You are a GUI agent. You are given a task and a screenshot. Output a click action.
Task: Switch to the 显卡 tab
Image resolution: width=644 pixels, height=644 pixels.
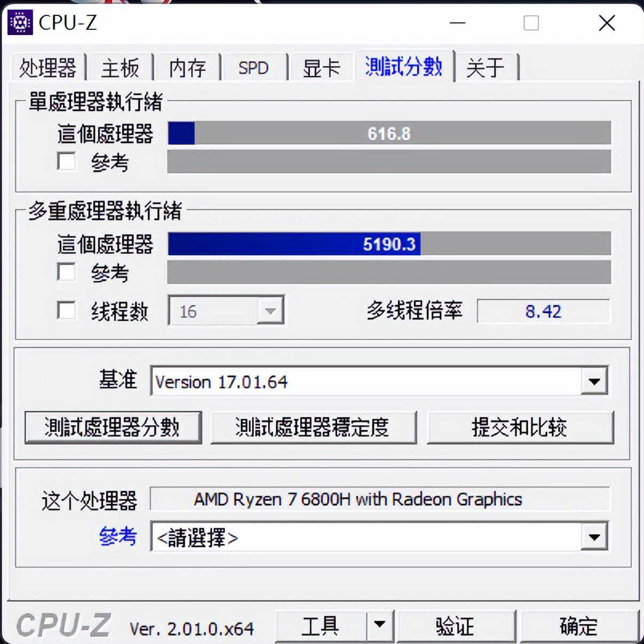click(x=321, y=68)
